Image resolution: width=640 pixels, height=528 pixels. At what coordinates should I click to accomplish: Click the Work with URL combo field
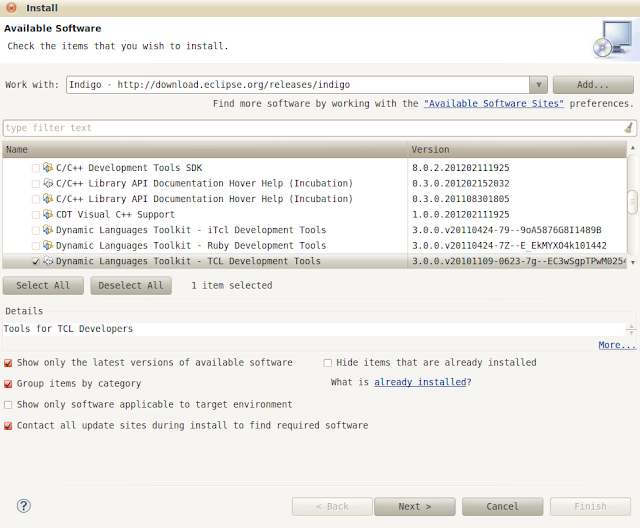click(x=298, y=84)
